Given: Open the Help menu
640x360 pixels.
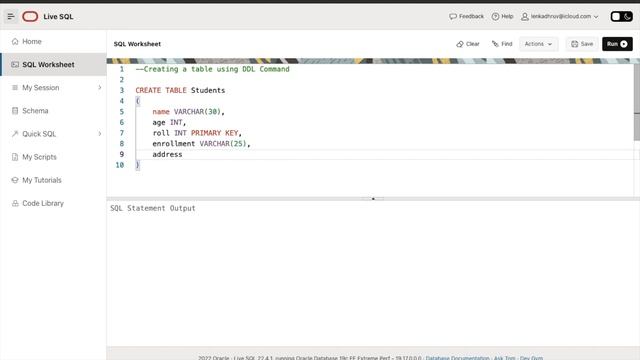Looking at the screenshot, I should pyautogui.click(x=502, y=16).
